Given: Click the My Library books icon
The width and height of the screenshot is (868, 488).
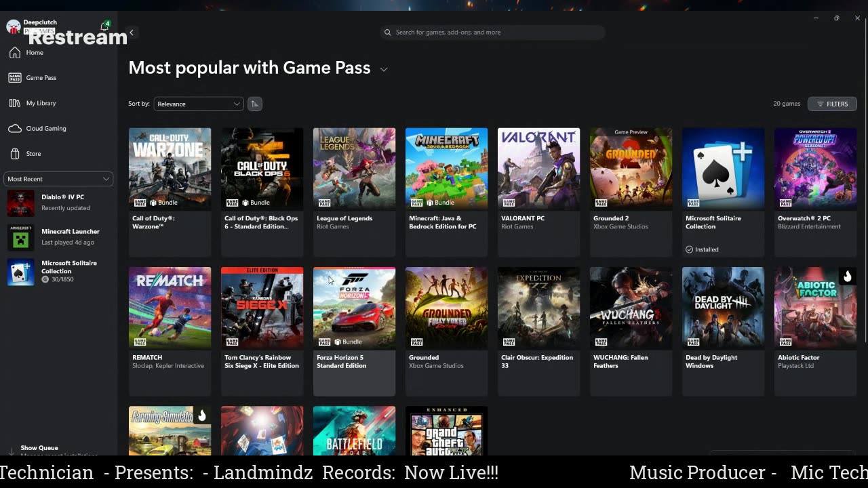Looking at the screenshot, I should click(14, 103).
